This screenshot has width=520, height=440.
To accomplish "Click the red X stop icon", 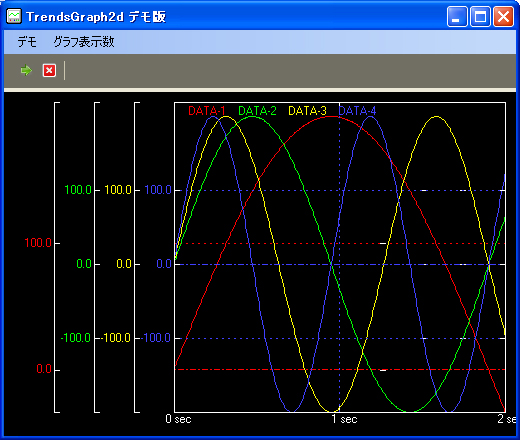I will pyautogui.click(x=49, y=70).
